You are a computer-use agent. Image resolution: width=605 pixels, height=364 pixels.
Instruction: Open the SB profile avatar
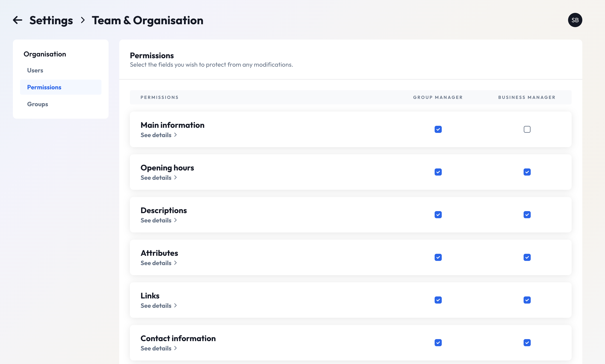point(575,20)
